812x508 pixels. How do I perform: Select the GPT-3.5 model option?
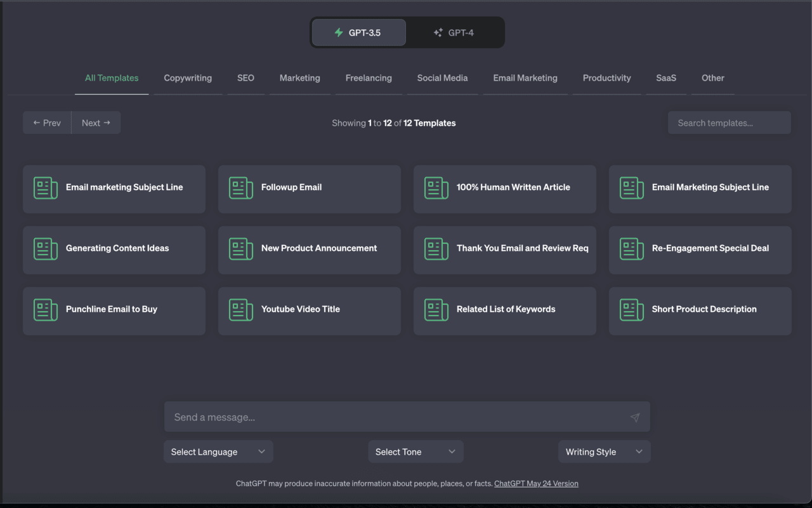click(358, 32)
